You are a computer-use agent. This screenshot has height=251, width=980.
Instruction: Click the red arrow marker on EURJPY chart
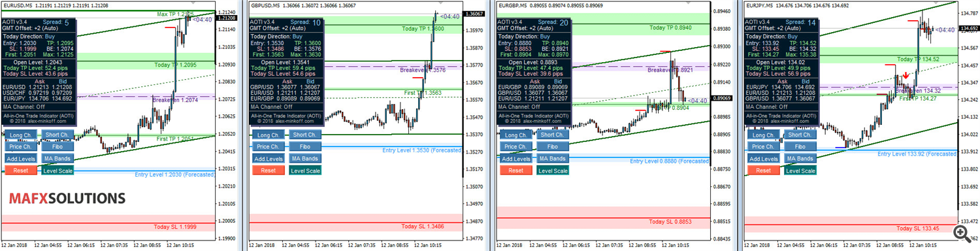[906, 76]
